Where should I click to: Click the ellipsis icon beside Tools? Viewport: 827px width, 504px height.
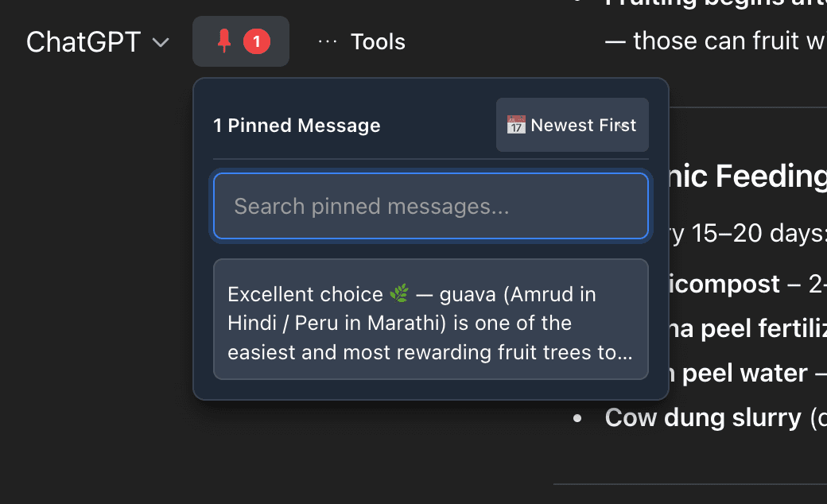point(326,42)
